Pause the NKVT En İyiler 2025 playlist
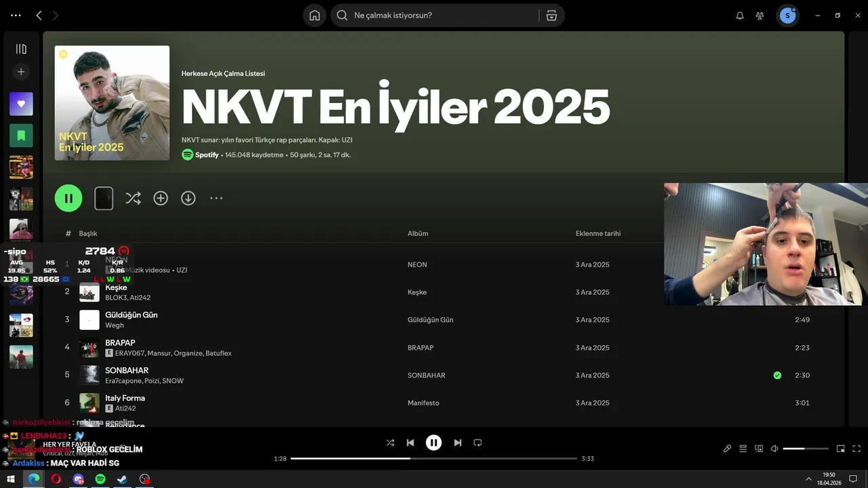Screen dimensions: 868x488 point(68,198)
